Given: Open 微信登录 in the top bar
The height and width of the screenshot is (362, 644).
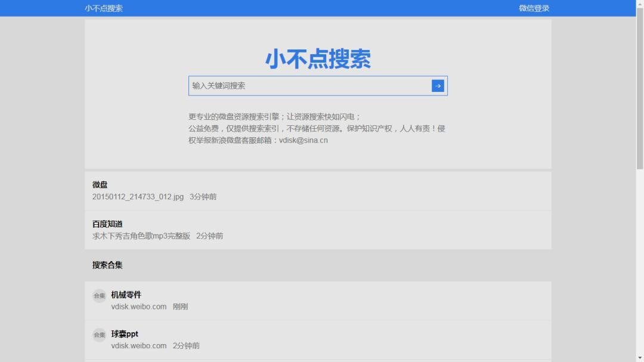Looking at the screenshot, I should (x=534, y=8).
